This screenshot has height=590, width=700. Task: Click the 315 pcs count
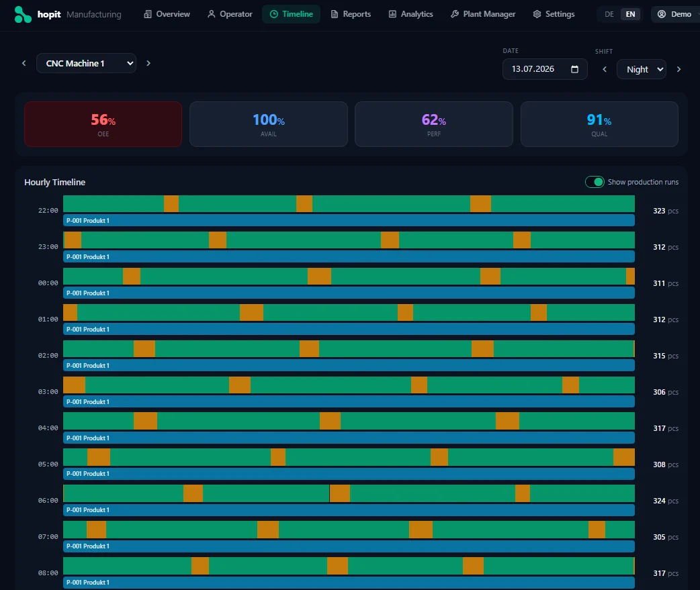(x=666, y=356)
